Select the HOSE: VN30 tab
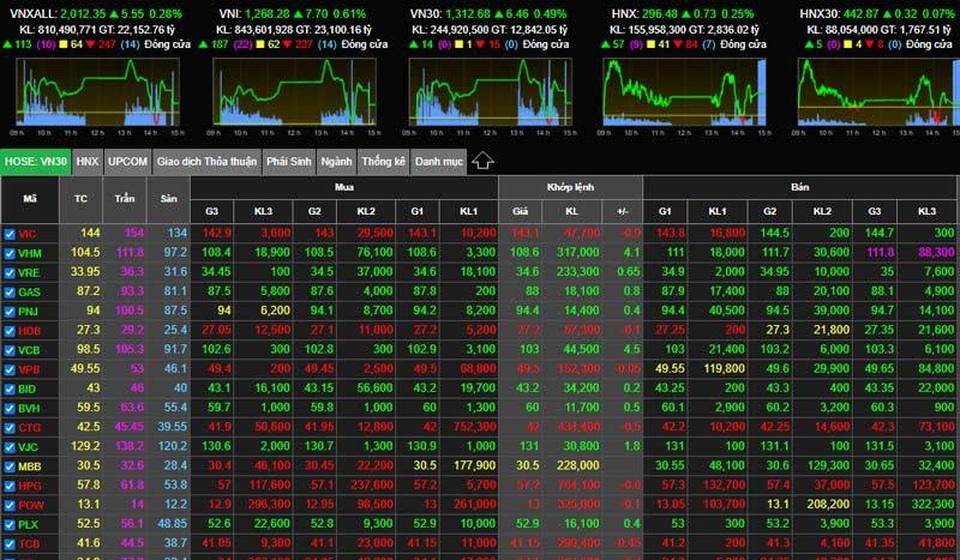960x560 pixels. pyautogui.click(x=36, y=162)
